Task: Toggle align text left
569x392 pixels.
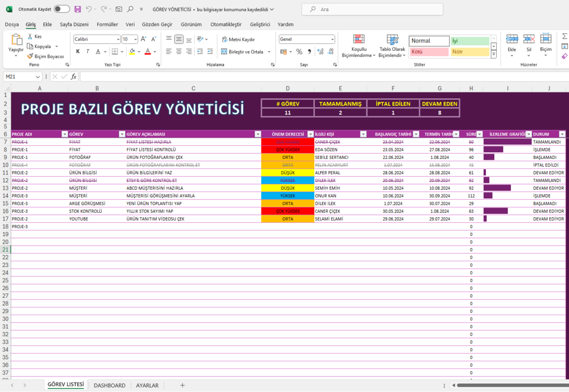Action: [169, 52]
